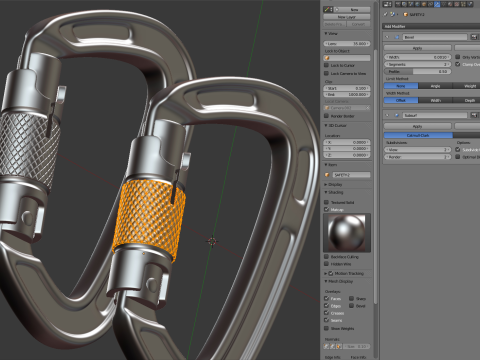Click the Bevel Profile slider
This screenshot has height=360, width=480.
pyautogui.click(x=418, y=72)
